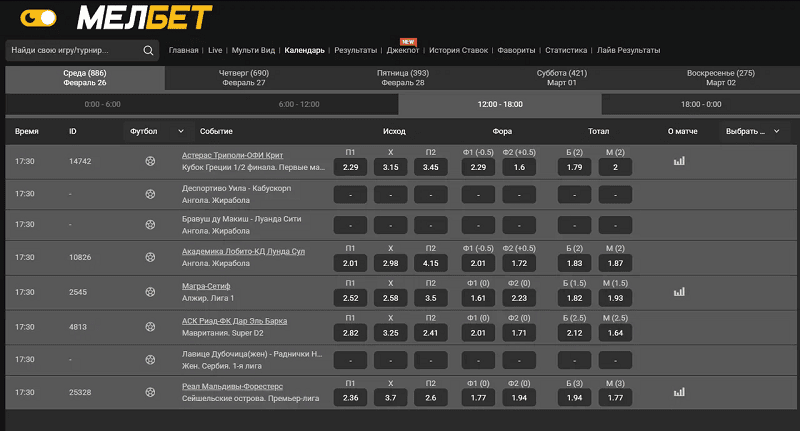Open the Магра-Сетиф match link
The width and height of the screenshot is (800, 431).
point(206,286)
